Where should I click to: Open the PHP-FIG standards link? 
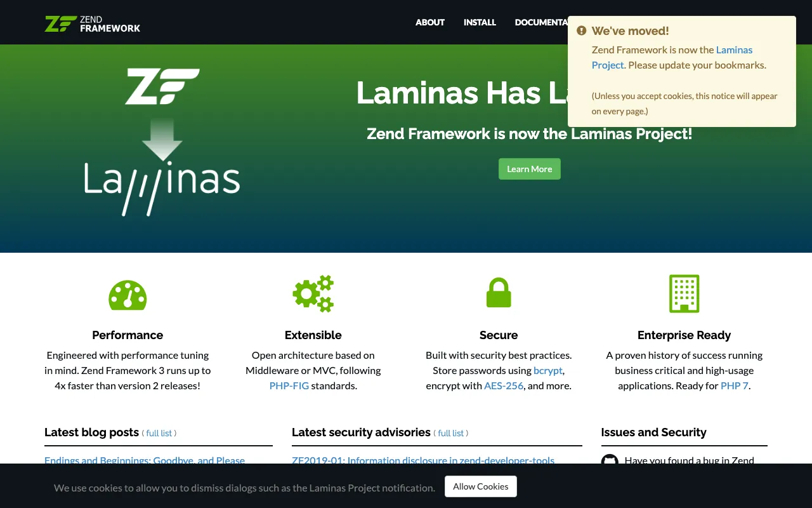coord(289,385)
